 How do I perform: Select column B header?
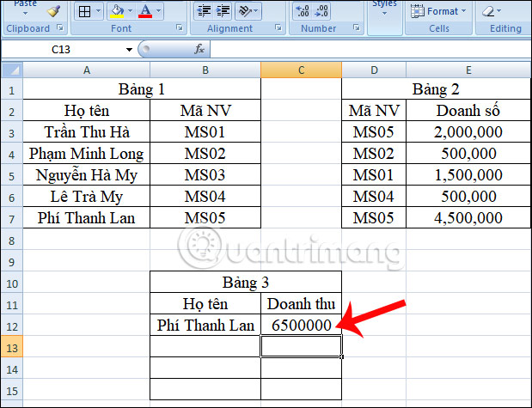[205, 70]
